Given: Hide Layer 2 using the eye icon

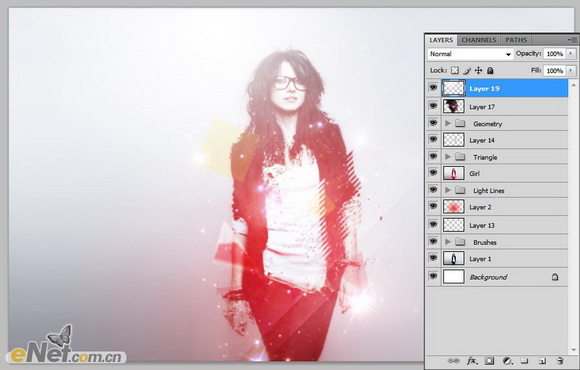Looking at the screenshot, I should click(433, 206).
